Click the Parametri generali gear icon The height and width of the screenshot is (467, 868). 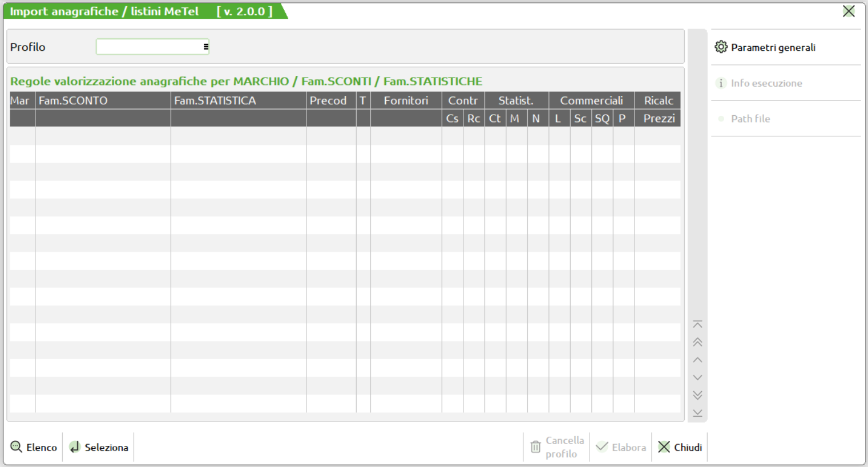pyautogui.click(x=721, y=47)
